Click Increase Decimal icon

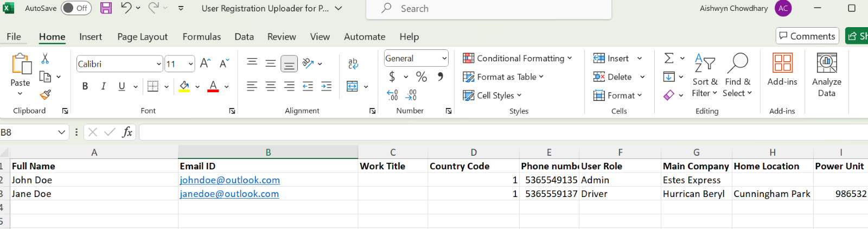pos(393,96)
